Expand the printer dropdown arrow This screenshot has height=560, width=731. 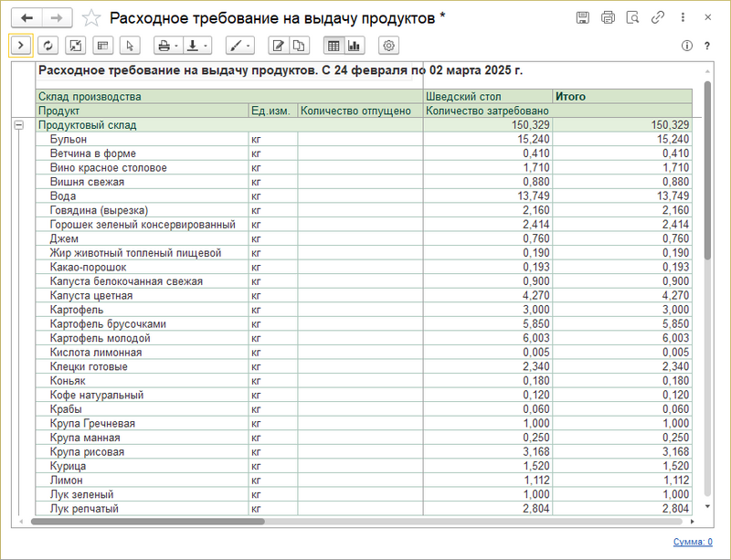point(176,45)
